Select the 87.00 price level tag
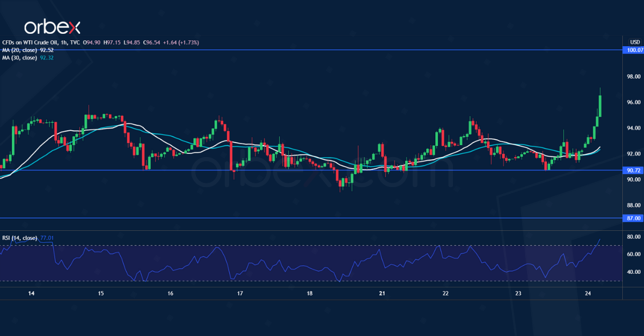The width and height of the screenshot is (644, 336). coord(633,218)
